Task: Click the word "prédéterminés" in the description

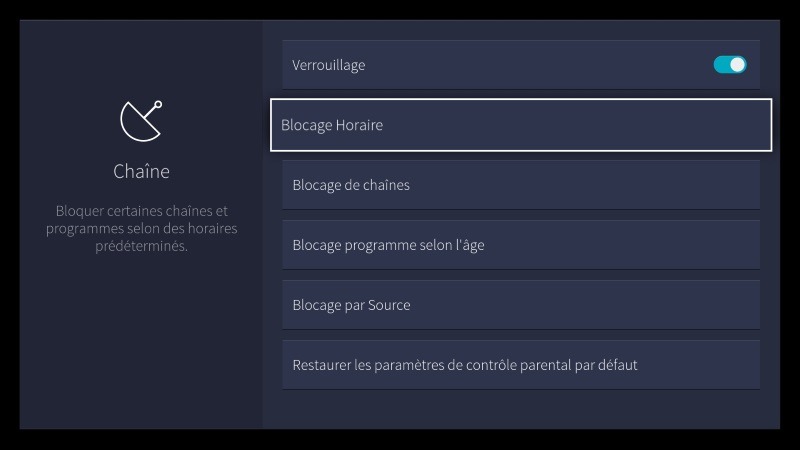Action: coord(141,247)
